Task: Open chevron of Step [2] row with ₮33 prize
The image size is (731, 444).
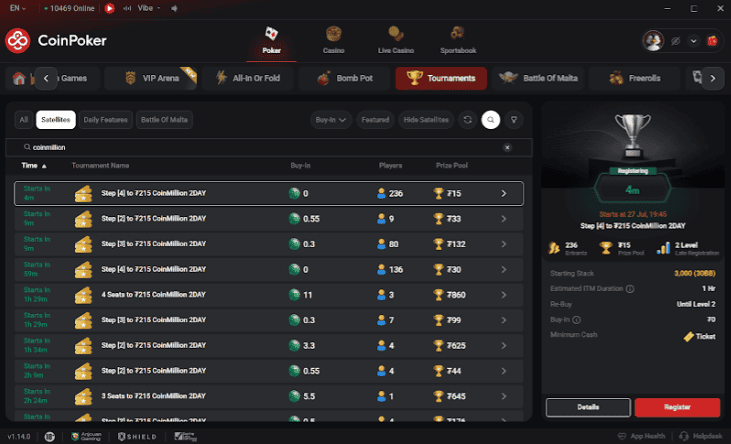Action: [504, 219]
